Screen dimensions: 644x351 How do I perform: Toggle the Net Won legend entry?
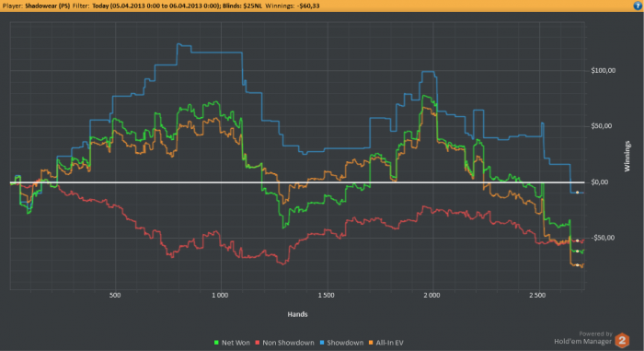click(232, 343)
